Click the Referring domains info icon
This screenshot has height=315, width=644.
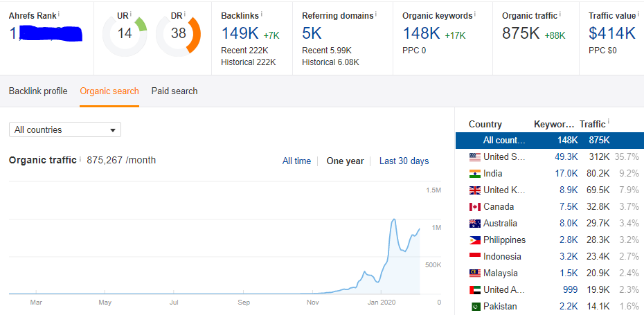pos(376,14)
